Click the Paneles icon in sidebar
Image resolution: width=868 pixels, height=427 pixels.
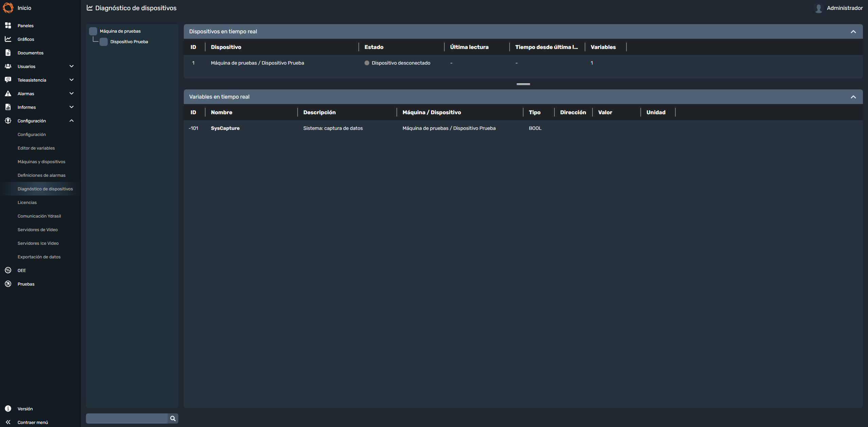8,25
